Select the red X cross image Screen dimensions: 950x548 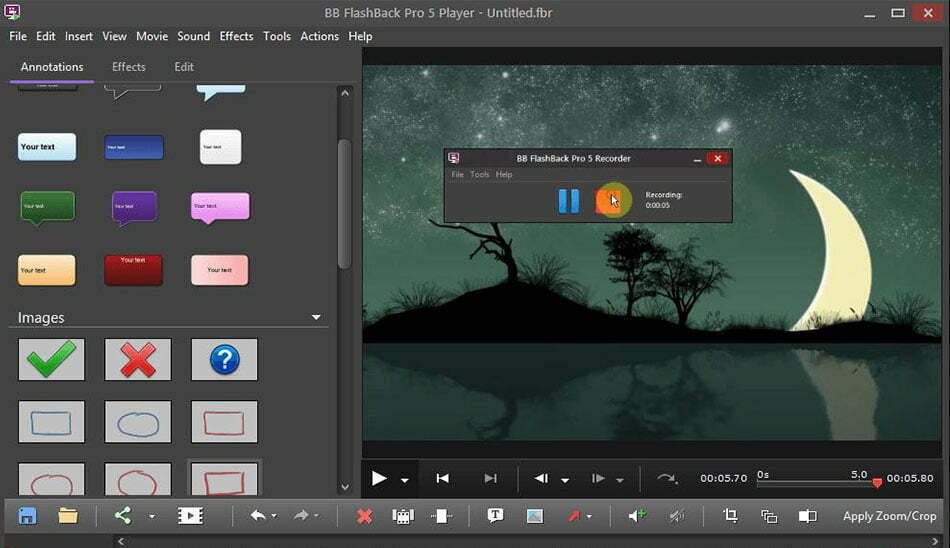pos(138,359)
